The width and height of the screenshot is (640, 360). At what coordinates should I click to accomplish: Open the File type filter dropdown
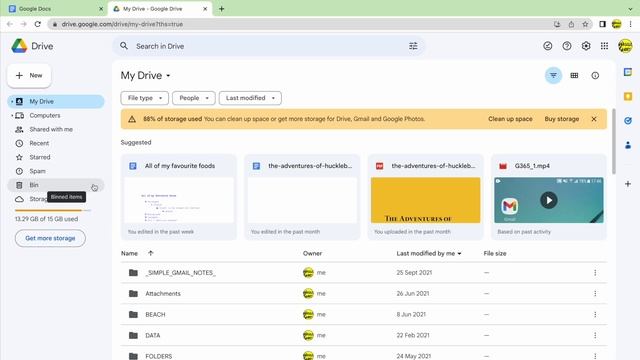tap(144, 98)
